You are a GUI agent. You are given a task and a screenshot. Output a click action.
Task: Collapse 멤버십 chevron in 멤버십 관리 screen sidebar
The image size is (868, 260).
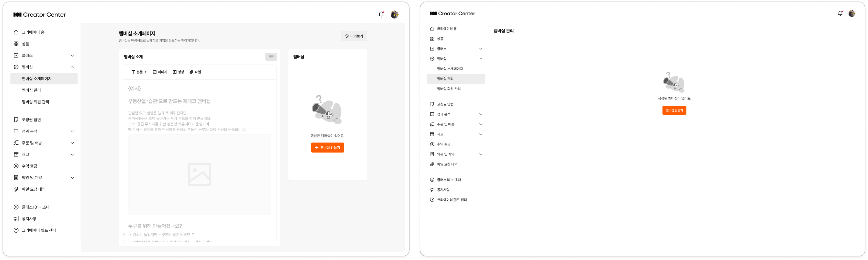click(x=480, y=59)
